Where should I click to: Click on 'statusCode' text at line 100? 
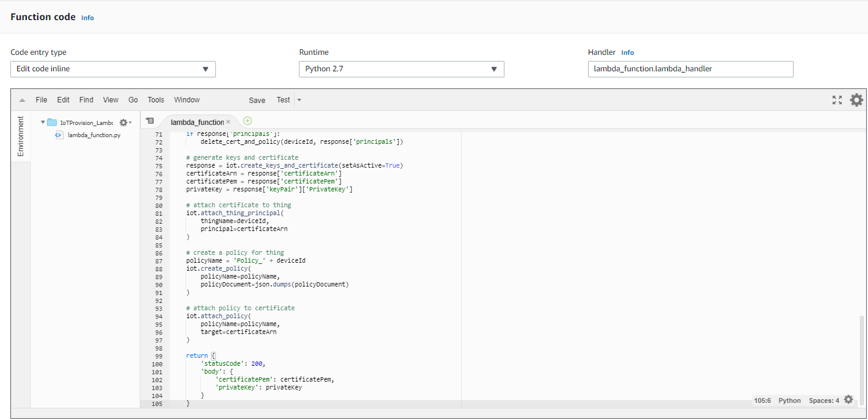pos(224,363)
